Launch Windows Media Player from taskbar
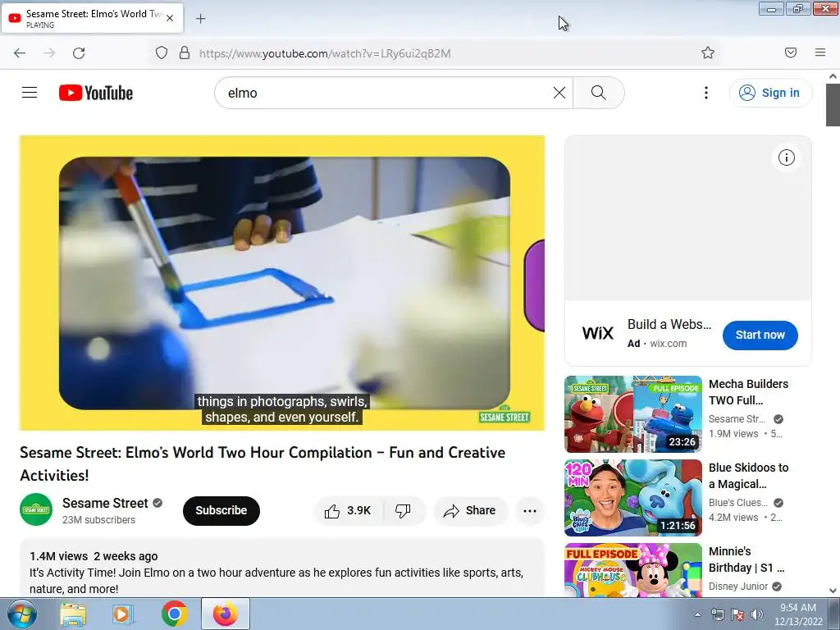 pos(123,614)
